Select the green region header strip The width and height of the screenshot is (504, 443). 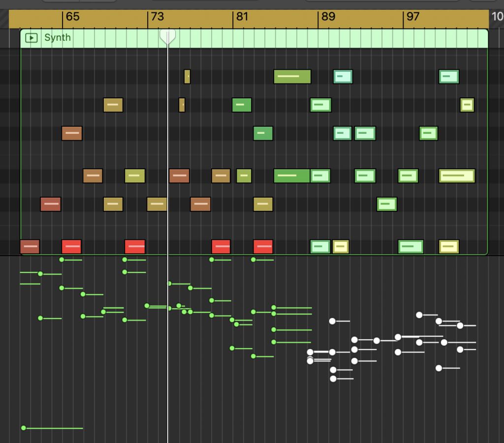coord(246,38)
